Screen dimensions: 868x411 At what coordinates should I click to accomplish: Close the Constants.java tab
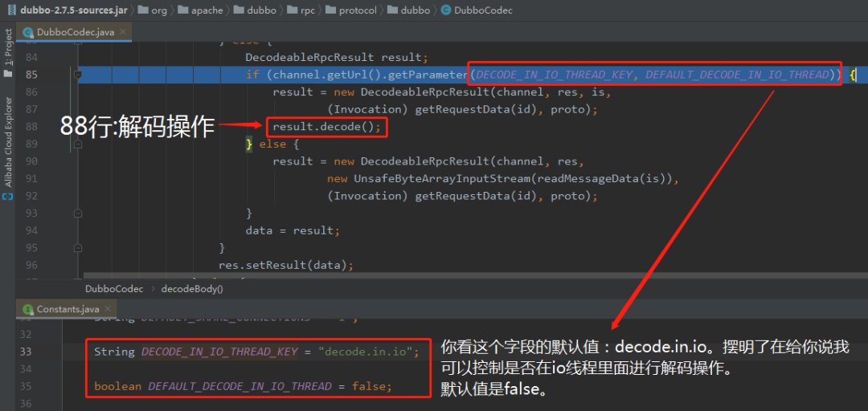click(107, 309)
